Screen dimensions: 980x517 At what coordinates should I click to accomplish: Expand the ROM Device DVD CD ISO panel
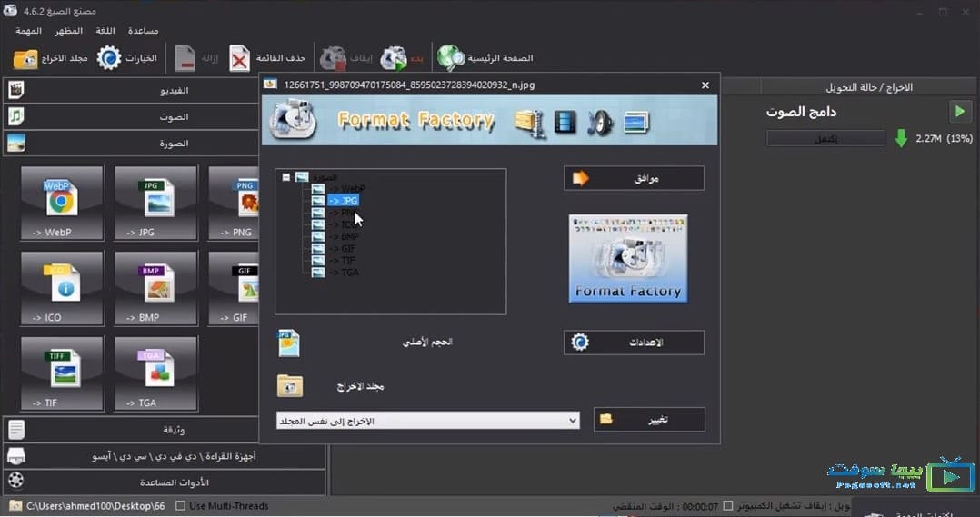[x=165, y=456]
